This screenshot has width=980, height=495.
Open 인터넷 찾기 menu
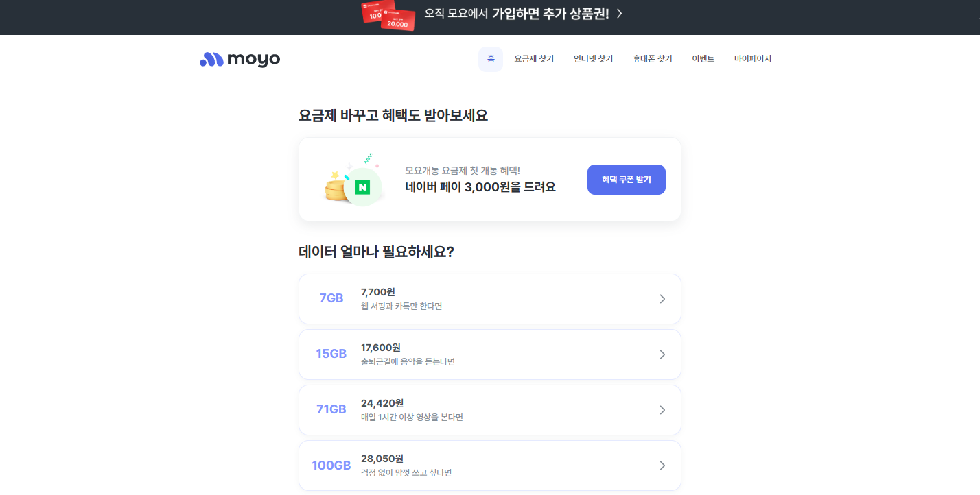pos(593,59)
